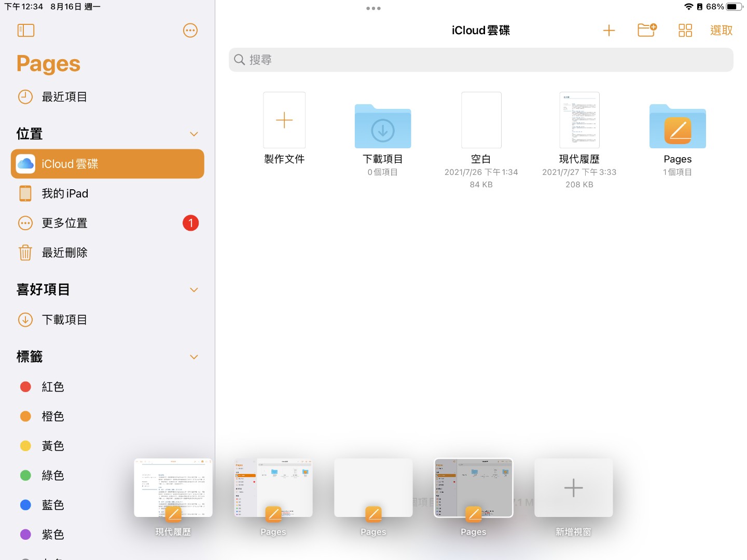Collapse the 標籤 section
747x560 pixels.
tap(194, 357)
